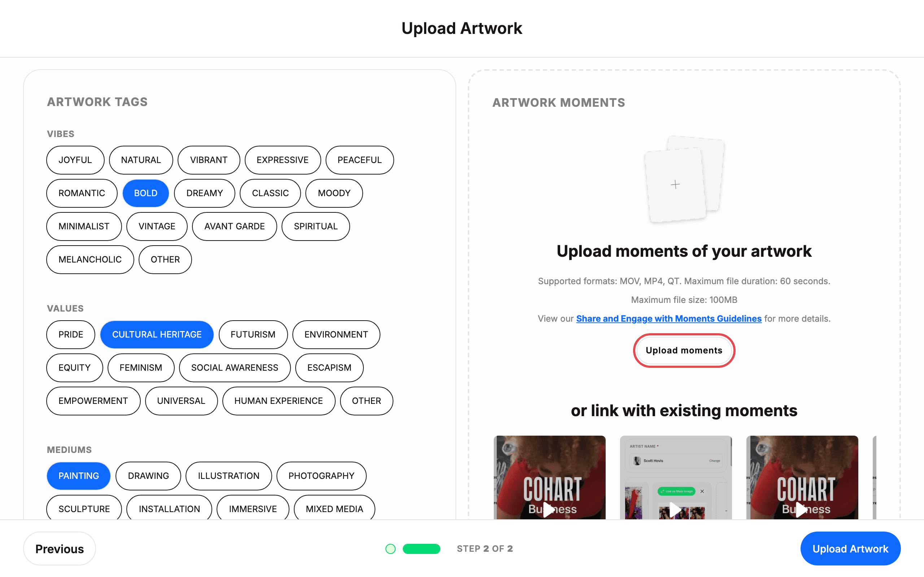The image size is (924, 577).
Task: Select the JOYFUL vibe tag
Action: tap(75, 160)
